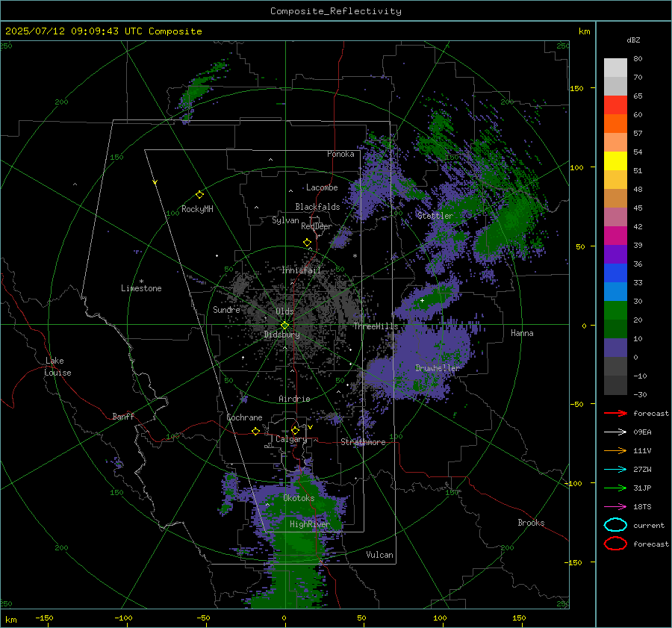Click the Innisfail city label
This screenshot has height=628, width=672.
click(x=301, y=270)
